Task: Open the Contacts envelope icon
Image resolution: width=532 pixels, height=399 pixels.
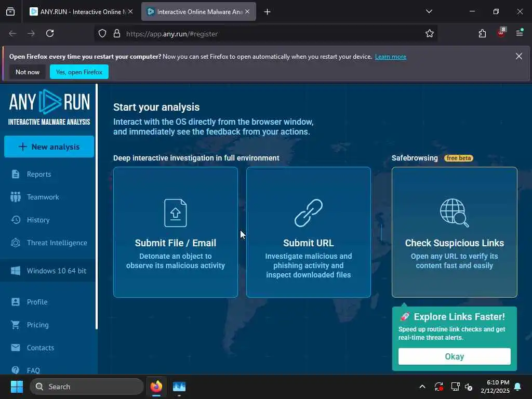Action: [x=15, y=348]
